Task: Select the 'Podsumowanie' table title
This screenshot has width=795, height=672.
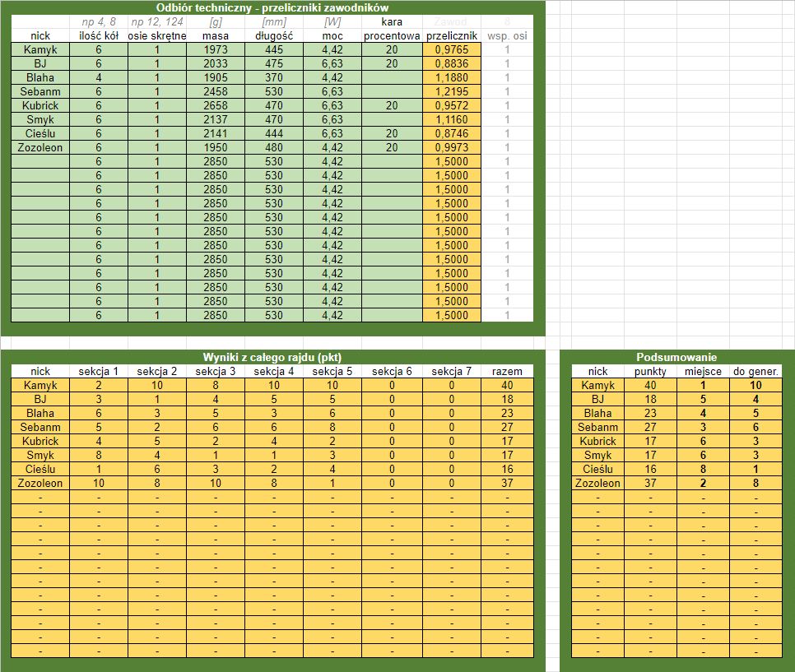Action: coord(676,357)
